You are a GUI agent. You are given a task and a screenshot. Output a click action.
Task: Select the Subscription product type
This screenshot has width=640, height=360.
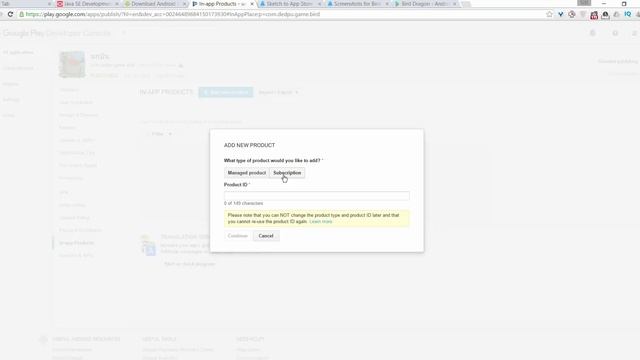287,173
